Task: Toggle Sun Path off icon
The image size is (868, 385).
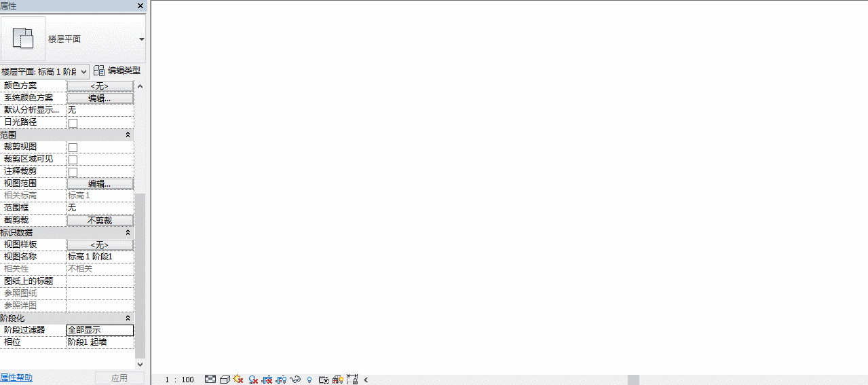Action: tap(238, 379)
